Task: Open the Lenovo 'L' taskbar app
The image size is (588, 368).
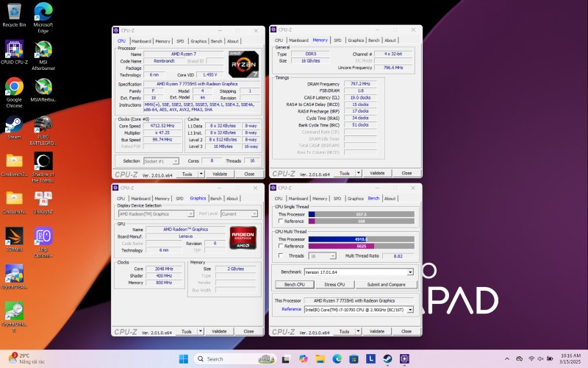Action: tap(370, 359)
